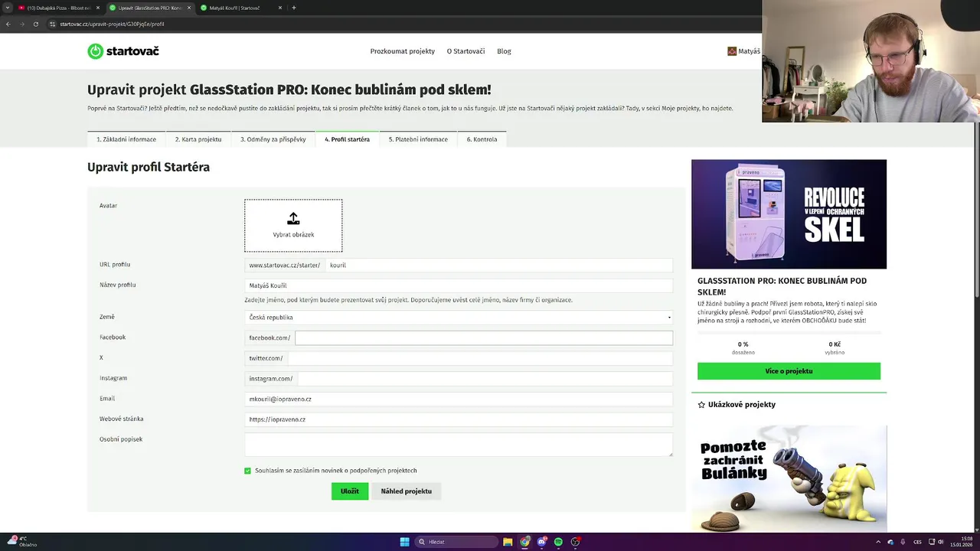980x551 pixels.
Task: Click Více o projektu button
Action: 789,371
